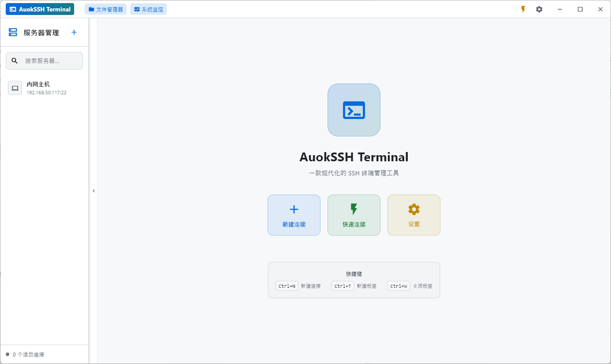Click the server stack icon in sidebar header
Viewport: 611px width, 364px height.
click(x=13, y=32)
